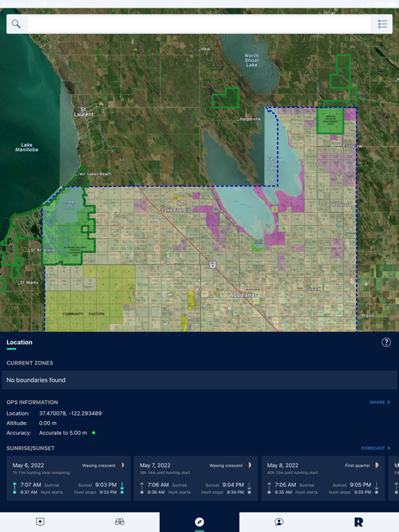Tap the Woodlands town label on map

(243, 295)
